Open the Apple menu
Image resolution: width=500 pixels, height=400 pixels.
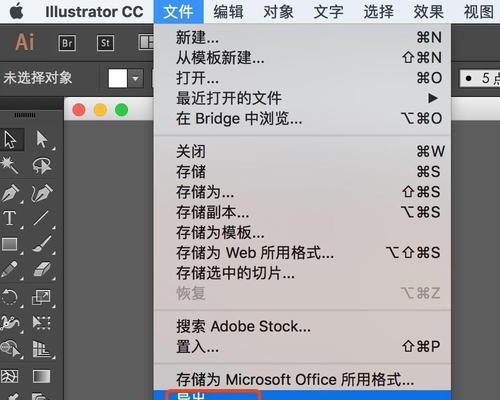17,12
